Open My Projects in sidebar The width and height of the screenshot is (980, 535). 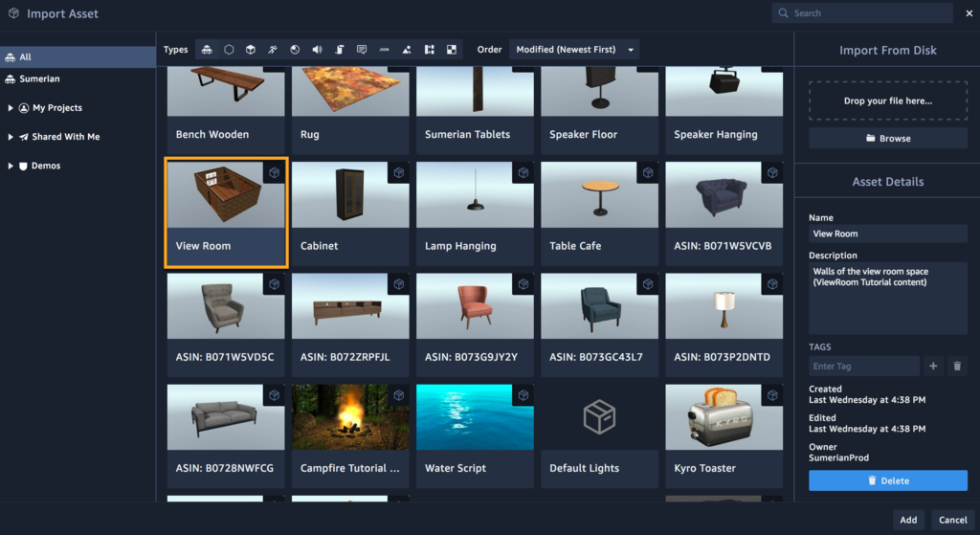[x=56, y=108]
